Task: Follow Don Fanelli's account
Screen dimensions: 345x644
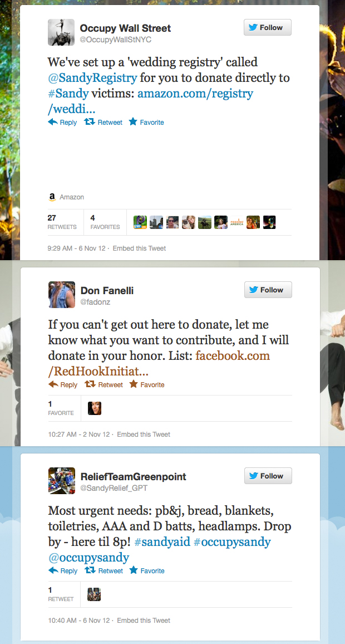Action: (268, 290)
